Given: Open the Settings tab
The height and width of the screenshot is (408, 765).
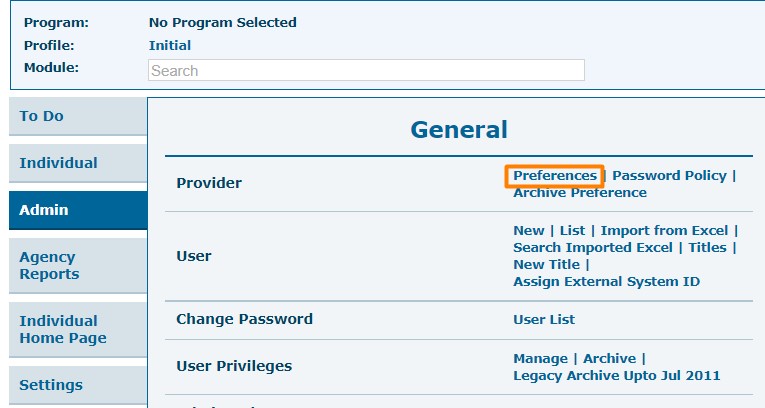Looking at the screenshot, I should coord(78,385).
